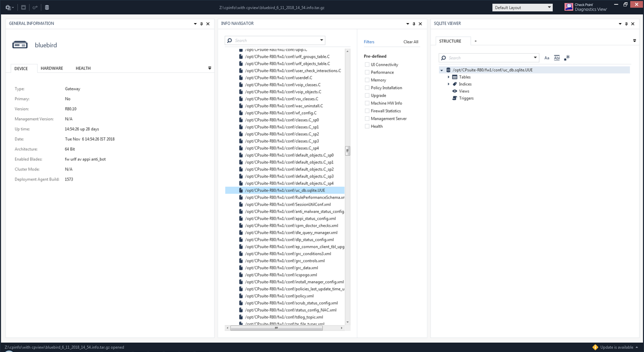The height and width of the screenshot is (352, 644).
Task: Check the Policy Installation filter
Action: tap(367, 87)
